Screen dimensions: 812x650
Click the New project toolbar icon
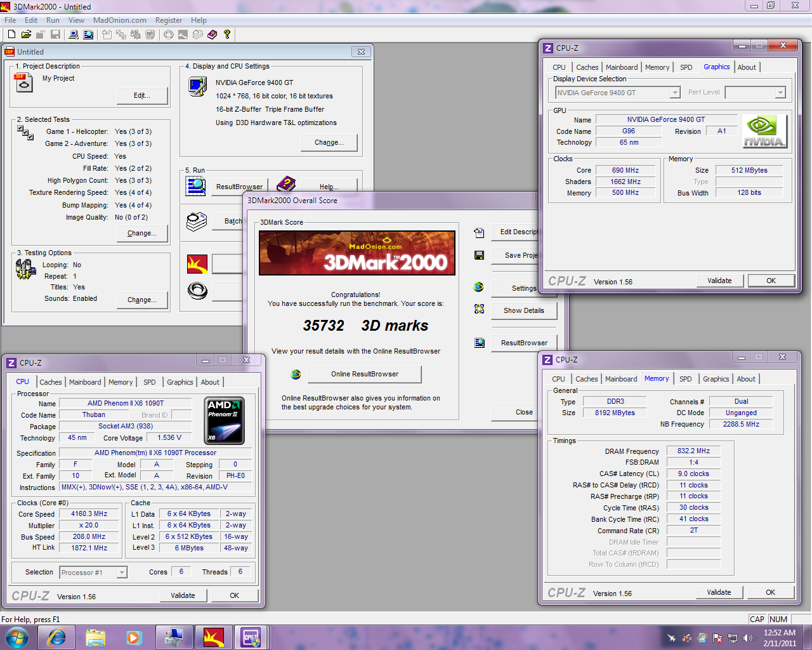coord(11,34)
